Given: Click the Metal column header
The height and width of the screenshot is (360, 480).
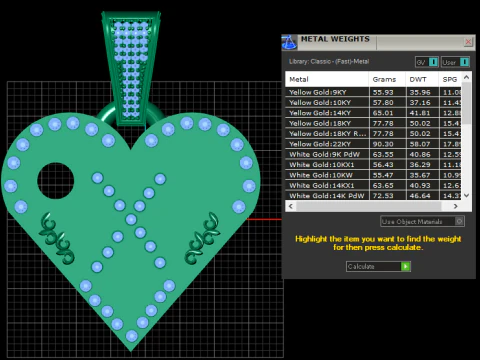Looking at the screenshot, I should [327, 79].
